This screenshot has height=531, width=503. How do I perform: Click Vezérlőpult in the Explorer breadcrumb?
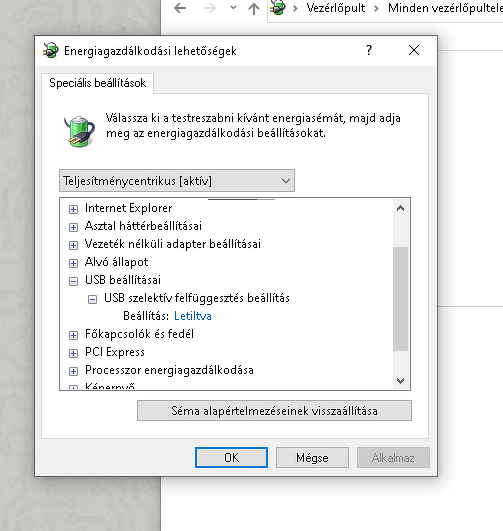[336, 8]
